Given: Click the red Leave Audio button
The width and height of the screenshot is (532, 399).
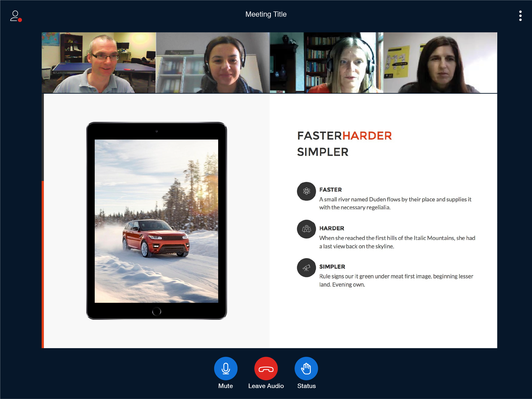Looking at the screenshot, I should tap(266, 368).
